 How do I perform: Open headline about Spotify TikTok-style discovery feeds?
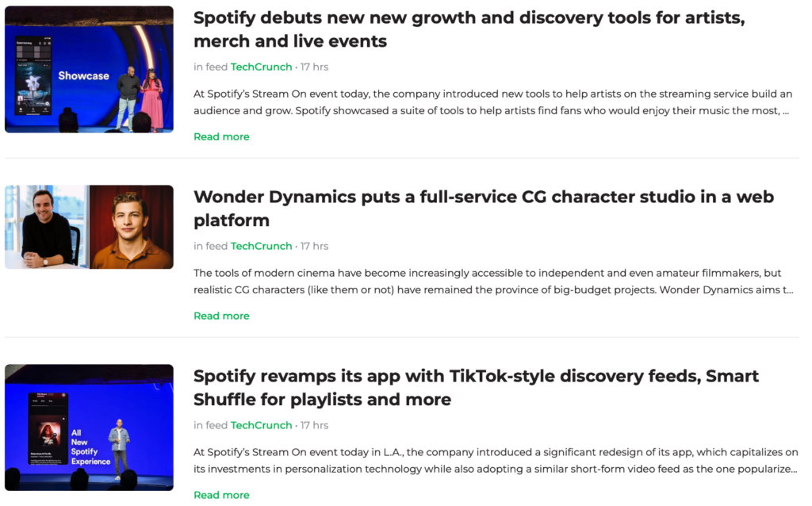[x=476, y=387]
